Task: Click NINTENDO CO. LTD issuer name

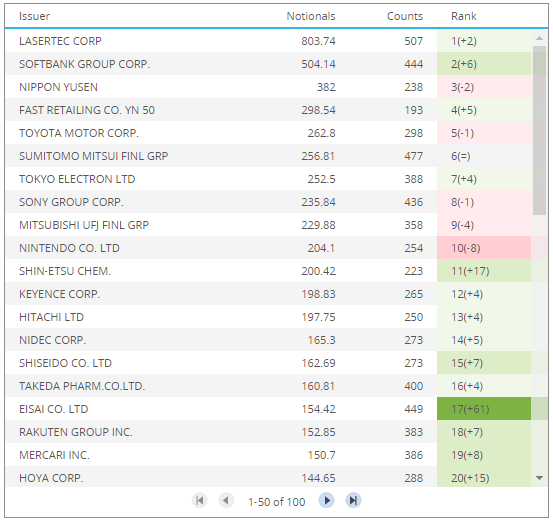Action: coord(69,248)
